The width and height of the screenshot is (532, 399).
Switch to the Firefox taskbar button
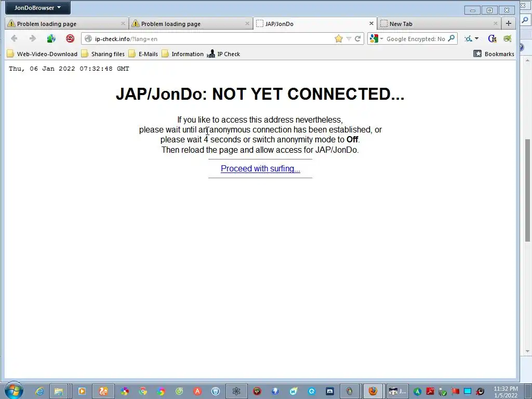point(373,391)
